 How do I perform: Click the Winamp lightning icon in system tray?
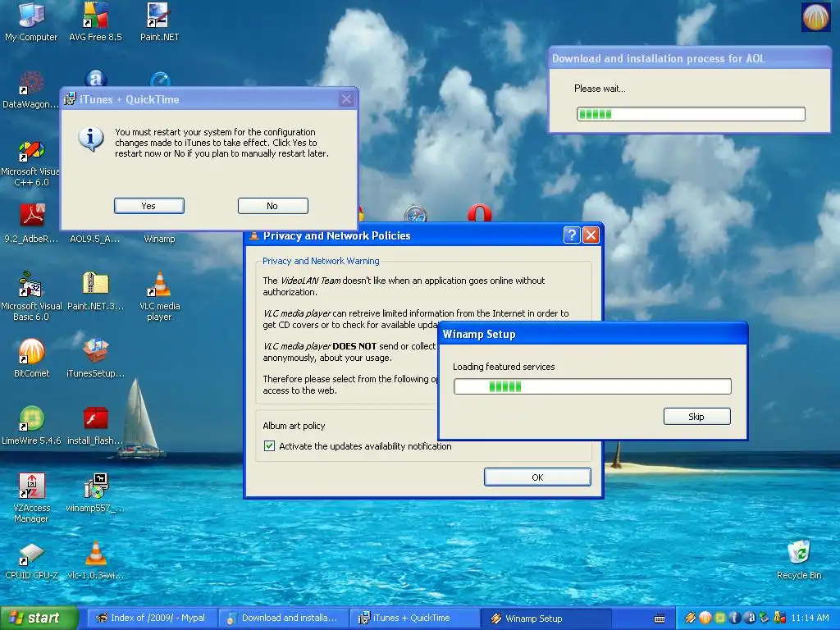tap(691, 619)
